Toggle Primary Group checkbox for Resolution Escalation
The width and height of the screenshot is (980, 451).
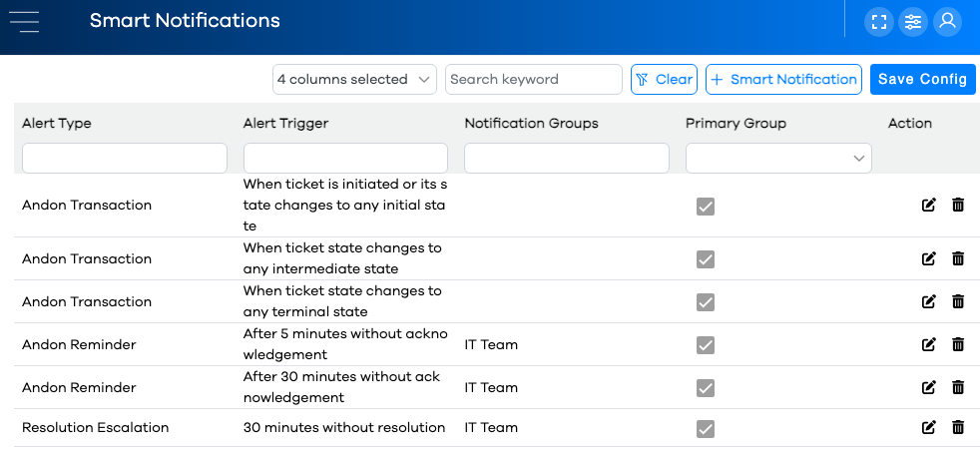pyautogui.click(x=705, y=428)
